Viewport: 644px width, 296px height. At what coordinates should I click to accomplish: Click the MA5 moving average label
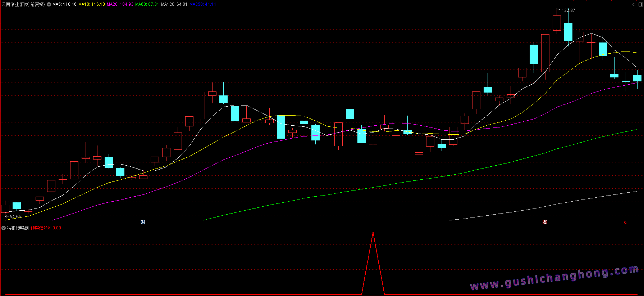tap(64, 4)
